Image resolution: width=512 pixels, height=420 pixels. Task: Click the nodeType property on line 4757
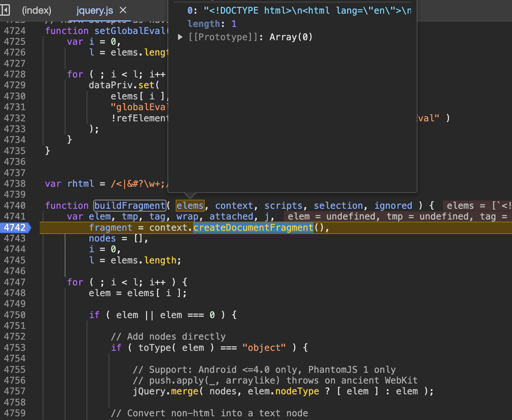[297, 391]
